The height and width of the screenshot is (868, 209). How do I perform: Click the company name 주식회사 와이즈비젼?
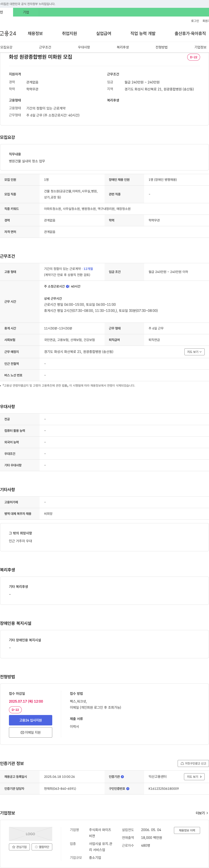(x=100, y=833)
